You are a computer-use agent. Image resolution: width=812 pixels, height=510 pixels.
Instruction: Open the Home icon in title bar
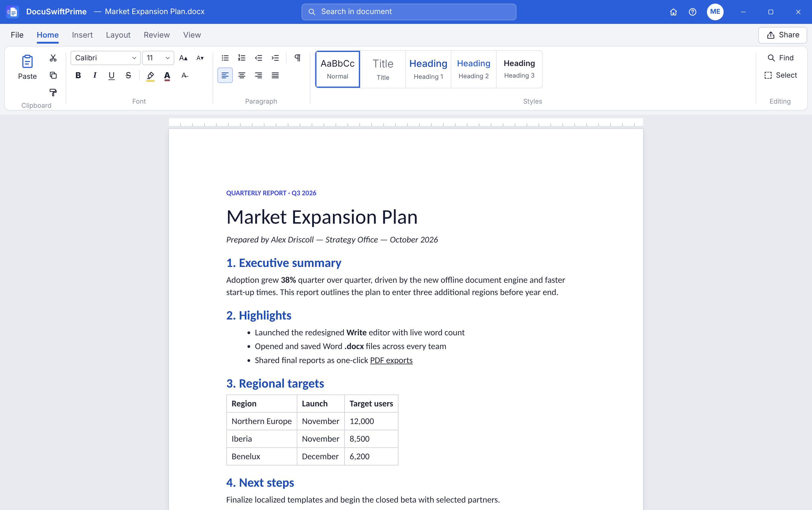click(x=673, y=12)
